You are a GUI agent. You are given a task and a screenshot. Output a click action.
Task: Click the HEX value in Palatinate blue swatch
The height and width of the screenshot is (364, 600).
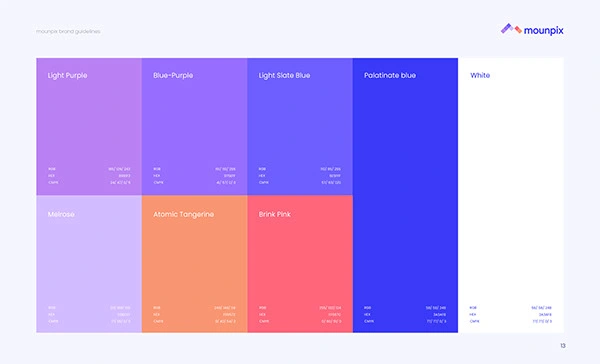439,315
